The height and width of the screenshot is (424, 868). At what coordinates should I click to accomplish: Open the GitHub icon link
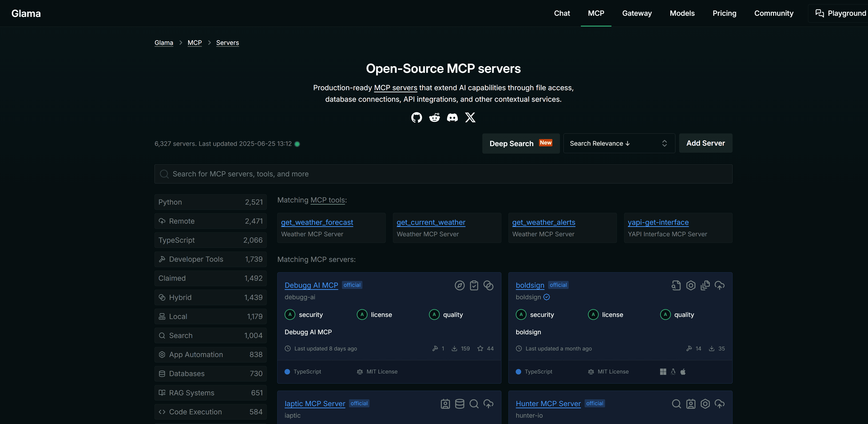pyautogui.click(x=416, y=117)
